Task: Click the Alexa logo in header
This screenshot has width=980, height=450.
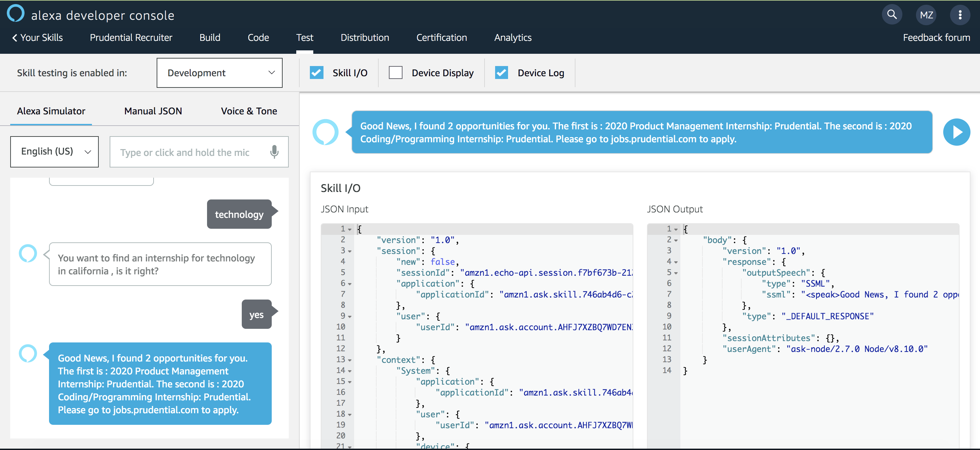Action: point(16,13)
